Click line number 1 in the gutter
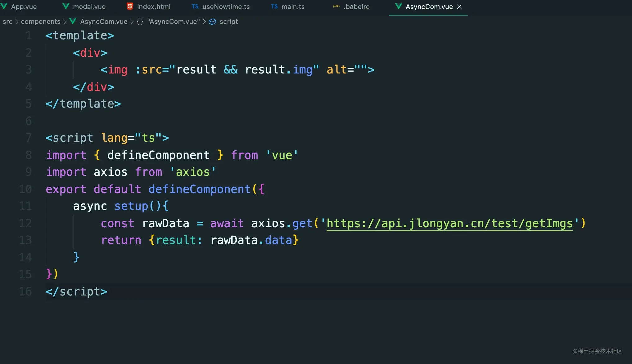This screenshot has width=632, height=364. point(29,36)
